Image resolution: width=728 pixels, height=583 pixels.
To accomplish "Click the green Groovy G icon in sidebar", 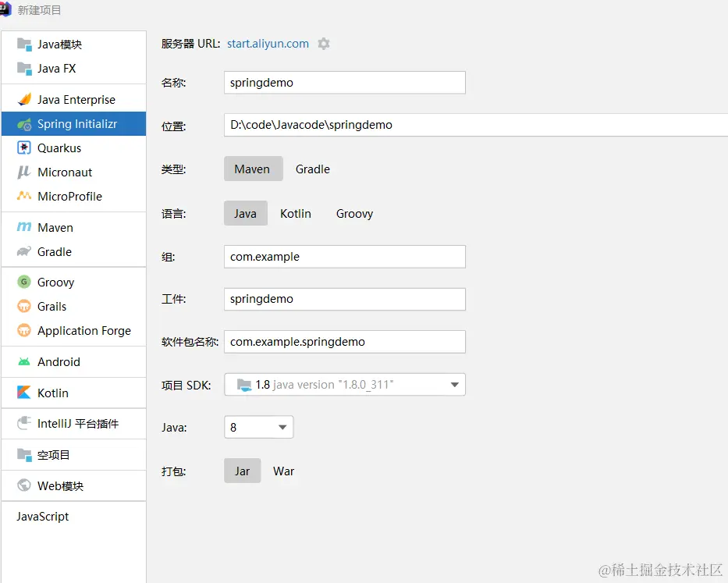I will [x=24, y=282].
